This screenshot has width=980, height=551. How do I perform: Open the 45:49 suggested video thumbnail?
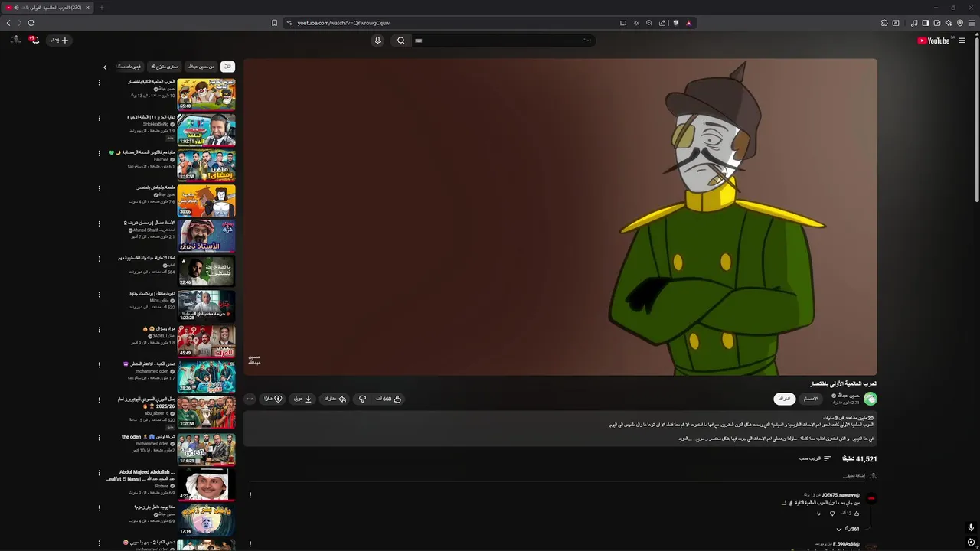207,341
